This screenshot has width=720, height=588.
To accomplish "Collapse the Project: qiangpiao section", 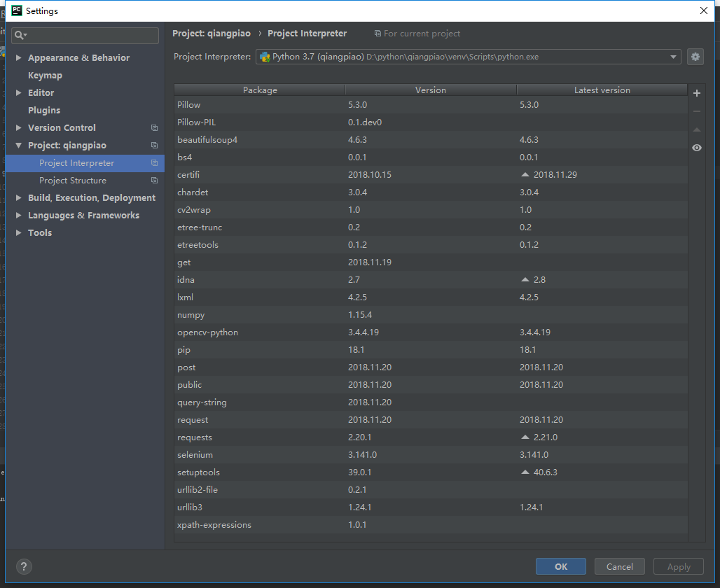I will (18, 146).
